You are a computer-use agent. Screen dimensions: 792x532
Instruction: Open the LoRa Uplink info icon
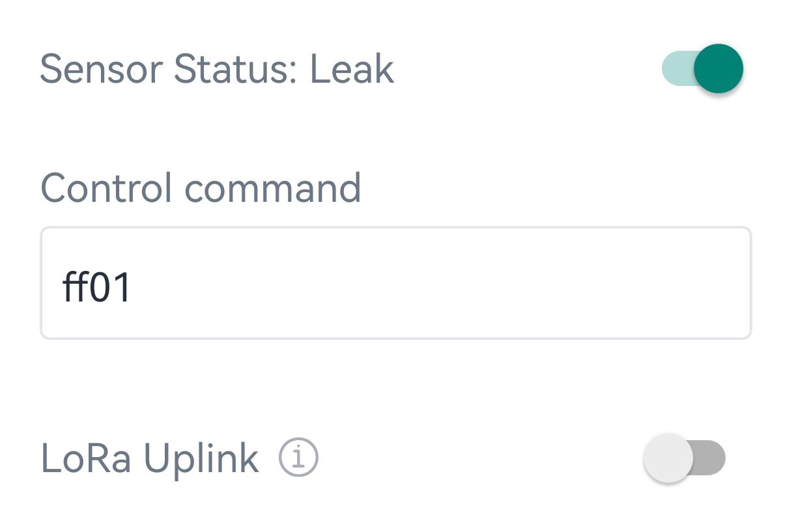point(298,458)
